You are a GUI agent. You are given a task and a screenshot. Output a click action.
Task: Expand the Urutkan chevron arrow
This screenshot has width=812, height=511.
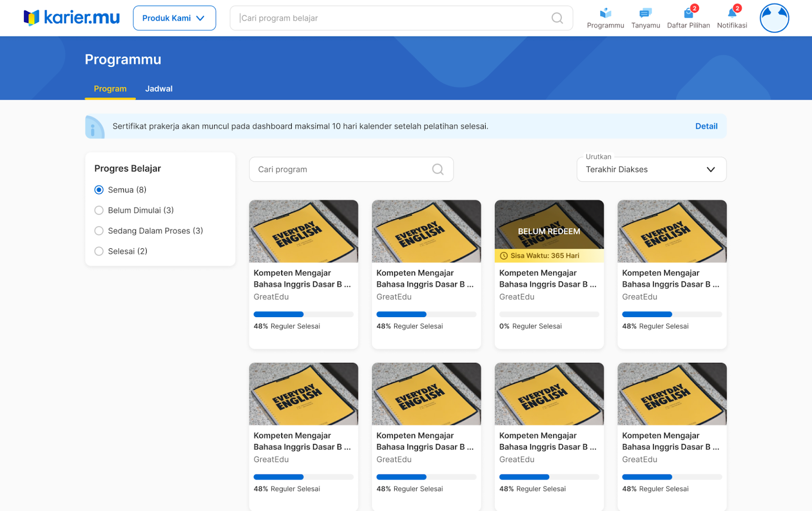[x=710, y=169]
